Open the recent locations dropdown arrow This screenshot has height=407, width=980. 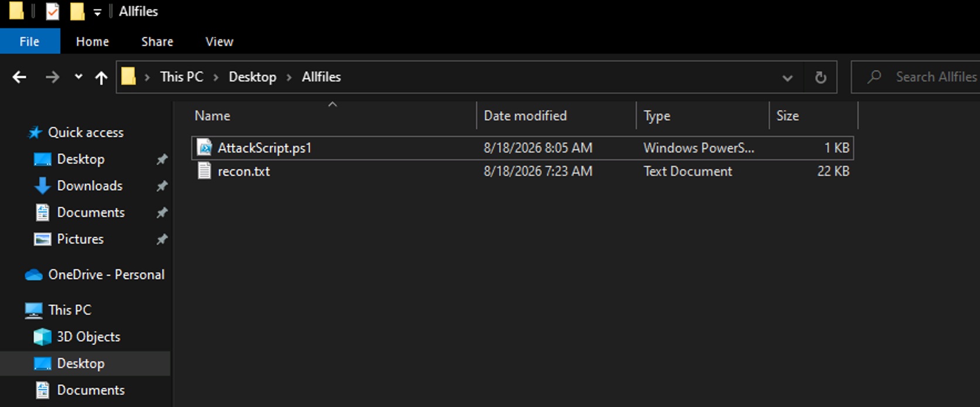(x=78, y=77)
